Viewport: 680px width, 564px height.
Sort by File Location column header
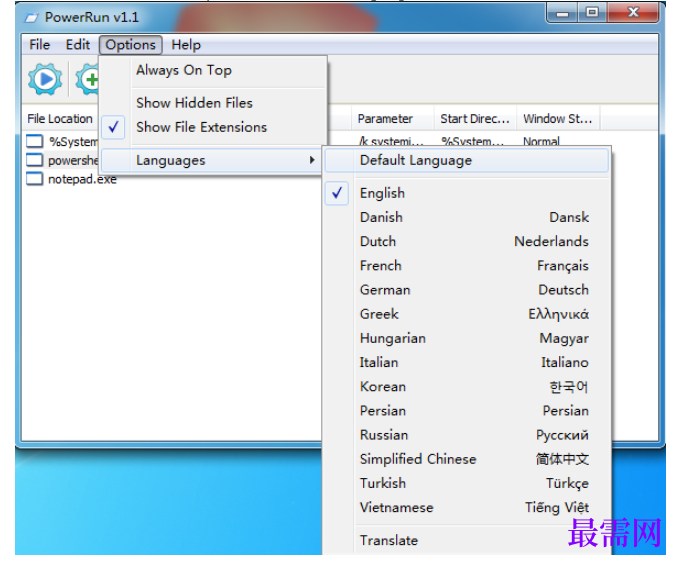pyautogui.click(x=60, y=119)
